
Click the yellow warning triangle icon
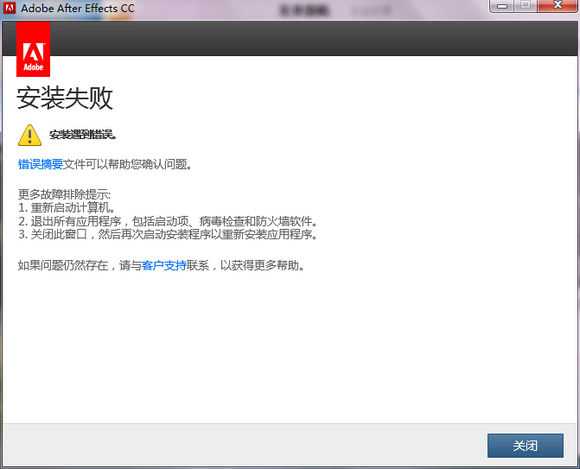click(x=30, y=135)
